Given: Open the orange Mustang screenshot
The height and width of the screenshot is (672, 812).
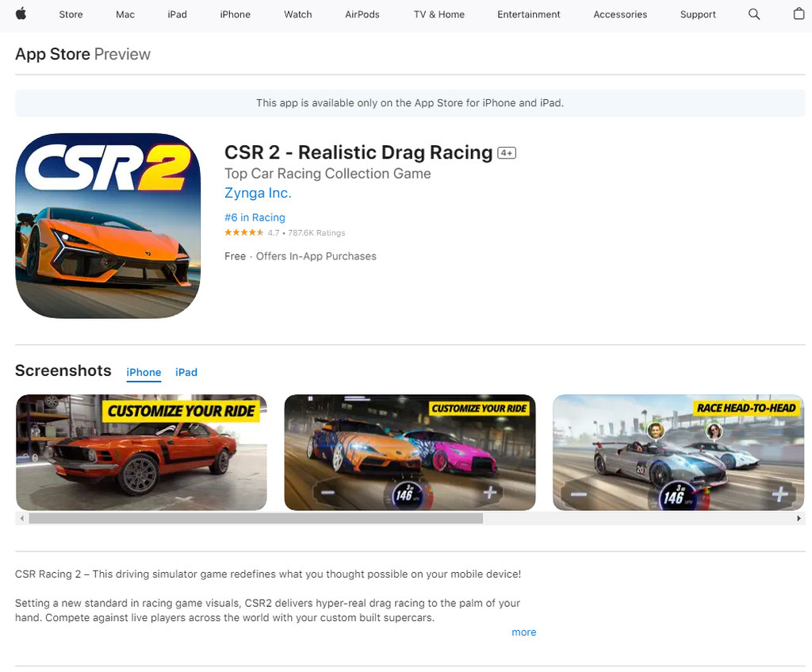Looking at the screenshot, I should point(141,452).
